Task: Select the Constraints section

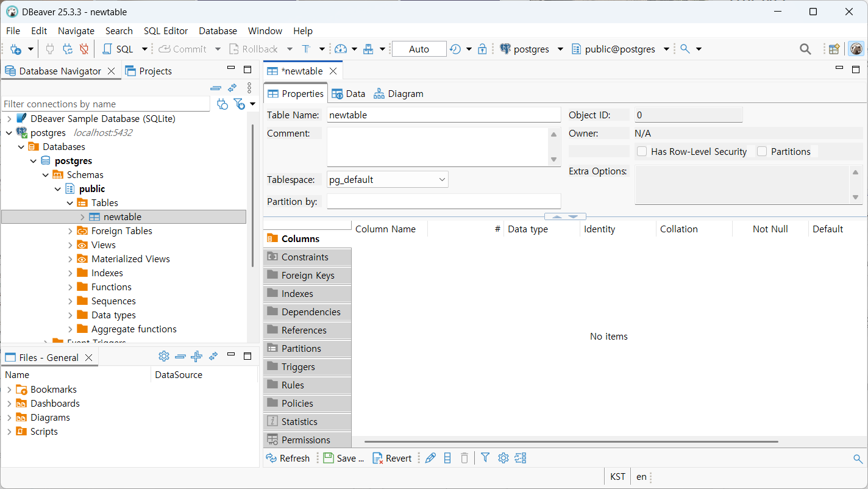Action: click(x=307, y=257)
